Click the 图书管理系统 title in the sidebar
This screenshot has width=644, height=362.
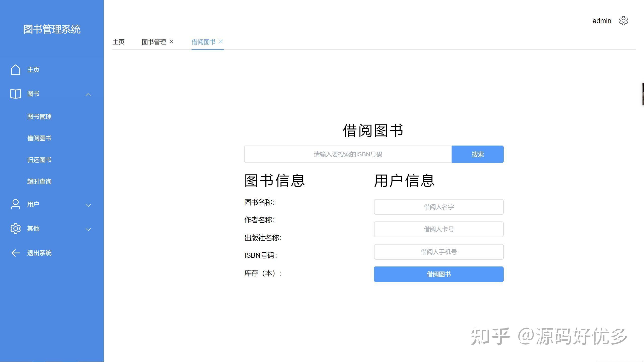[52, 29]
